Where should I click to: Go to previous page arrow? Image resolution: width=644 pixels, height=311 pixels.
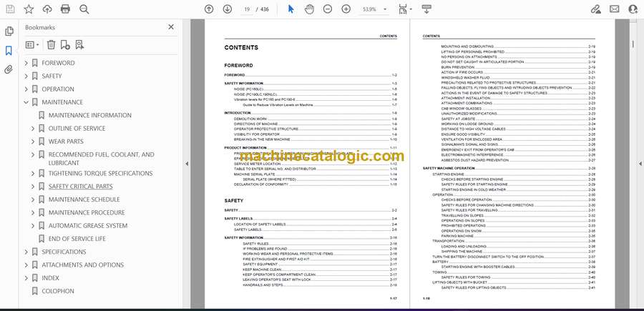point(209,9)
